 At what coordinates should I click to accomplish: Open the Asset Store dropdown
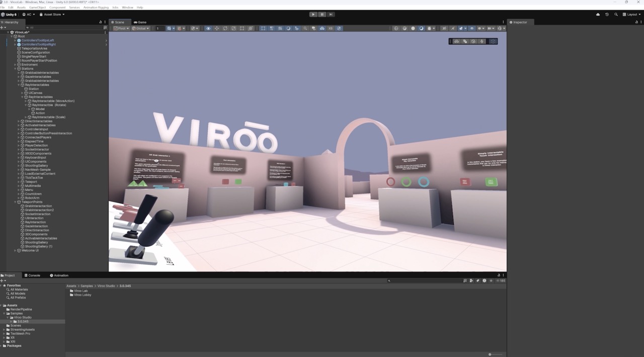[52, 14]
